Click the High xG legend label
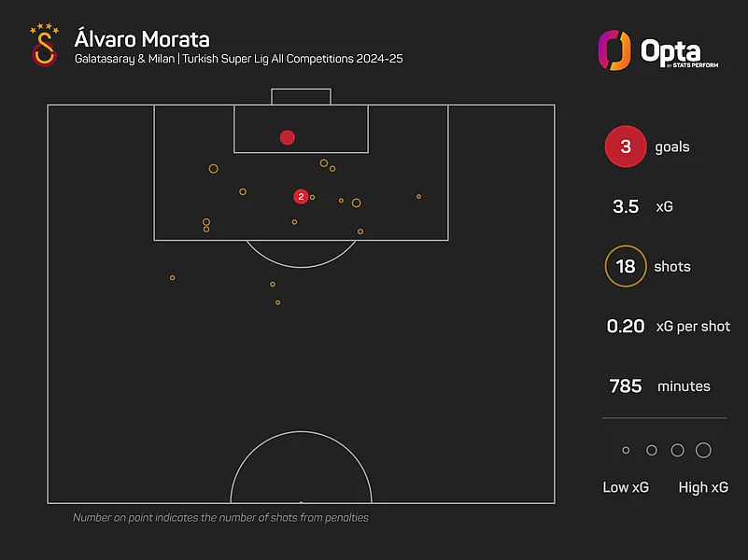The height and width of the screenshot is (560, 748). tap(704, 487)
